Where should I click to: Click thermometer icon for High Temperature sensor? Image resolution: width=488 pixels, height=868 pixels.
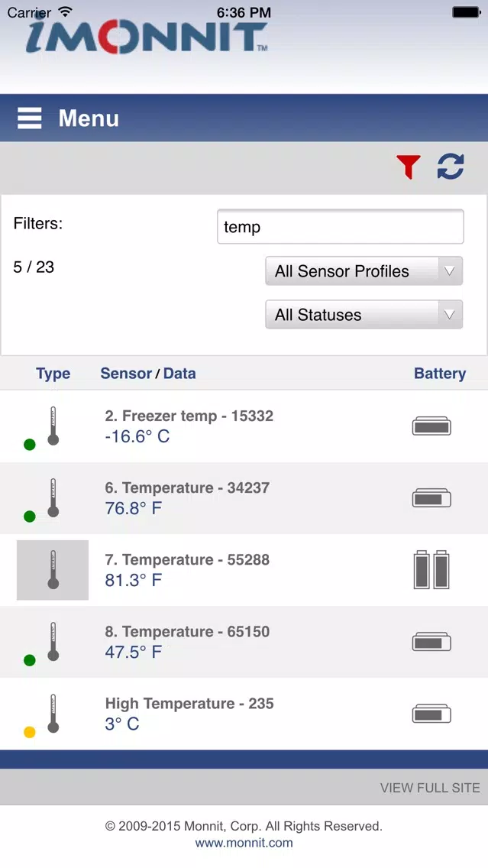[x=53, y=714]
